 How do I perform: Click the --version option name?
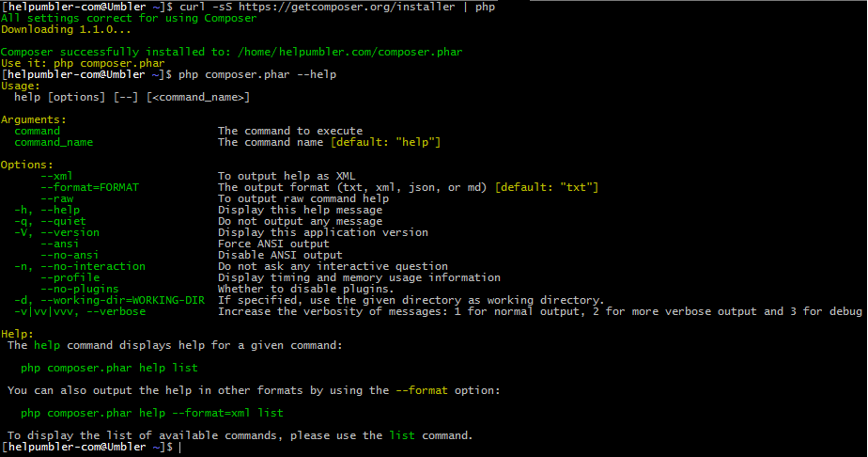point(70,232)
